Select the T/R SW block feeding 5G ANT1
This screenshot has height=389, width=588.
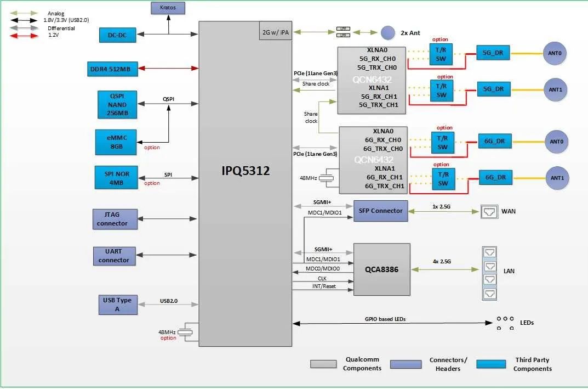[x=441, y=91]
